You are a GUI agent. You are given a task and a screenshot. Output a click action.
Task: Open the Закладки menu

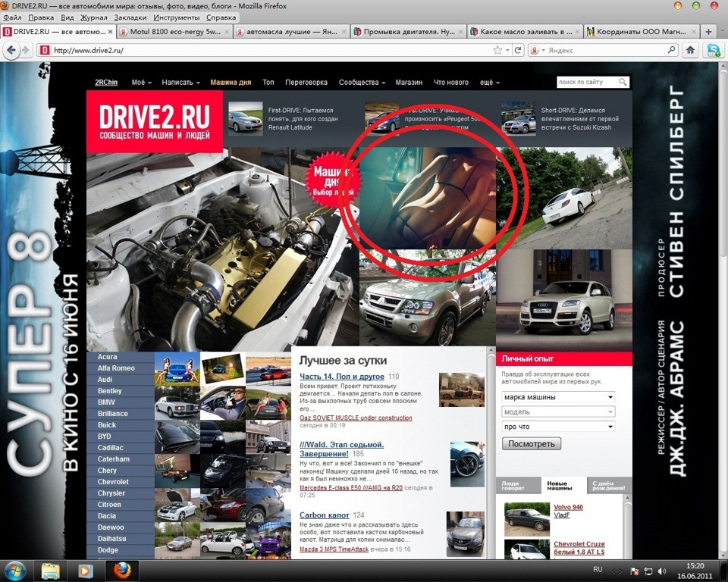click(130, 17)
